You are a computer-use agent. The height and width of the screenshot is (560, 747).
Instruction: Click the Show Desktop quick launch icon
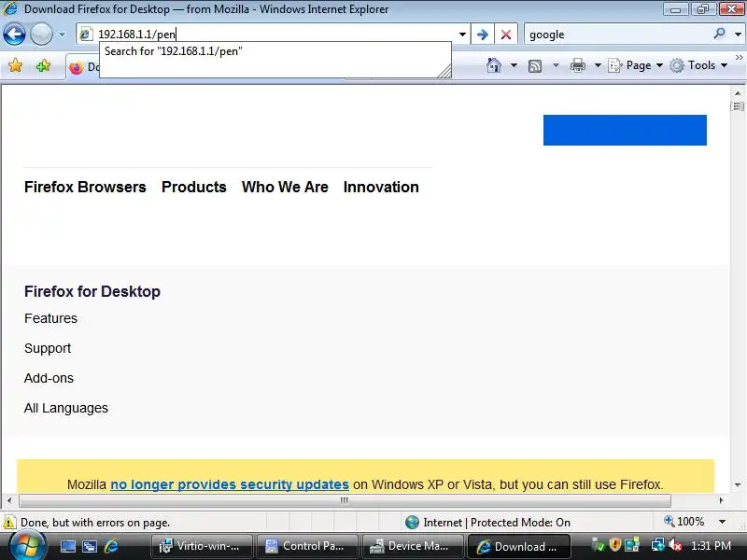click(67, 546)
